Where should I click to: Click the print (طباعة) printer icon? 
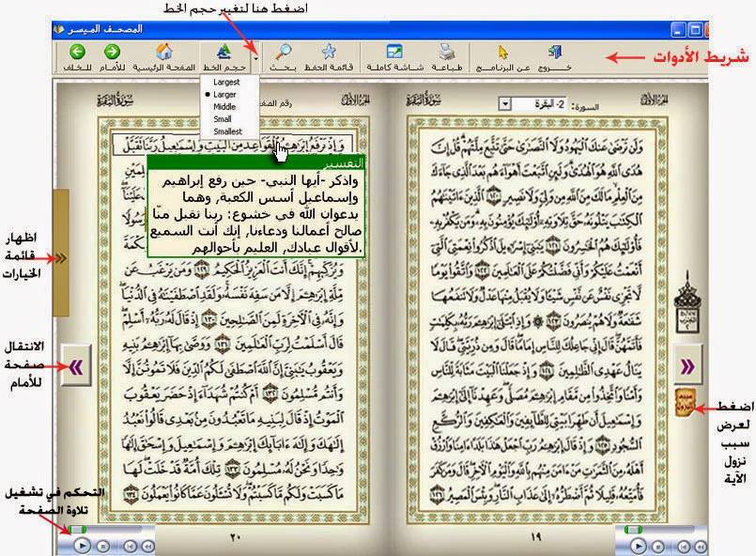[x=447, y=52]
